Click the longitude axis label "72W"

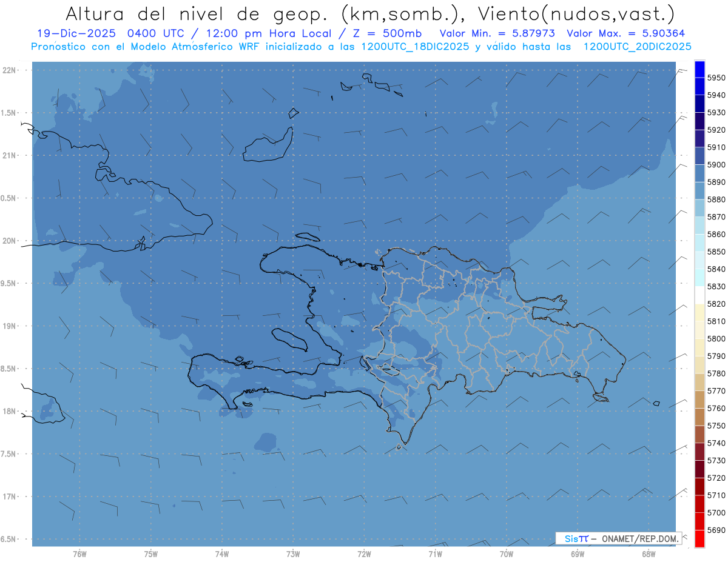click(x=365, y=555)
